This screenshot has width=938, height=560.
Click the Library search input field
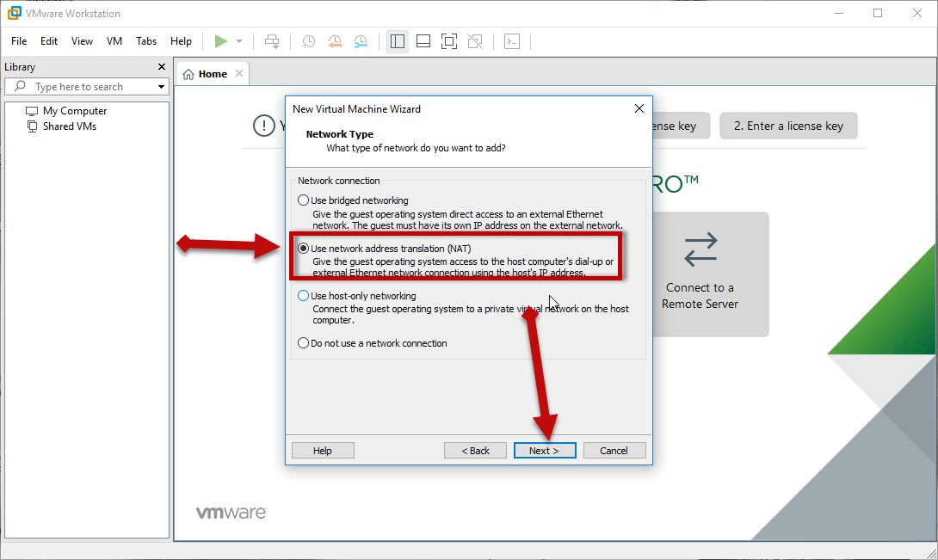coord(90,87)
